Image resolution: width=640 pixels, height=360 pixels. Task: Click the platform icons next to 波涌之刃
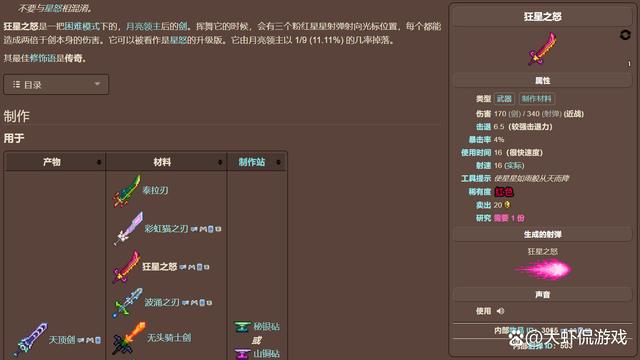[197, 303]
